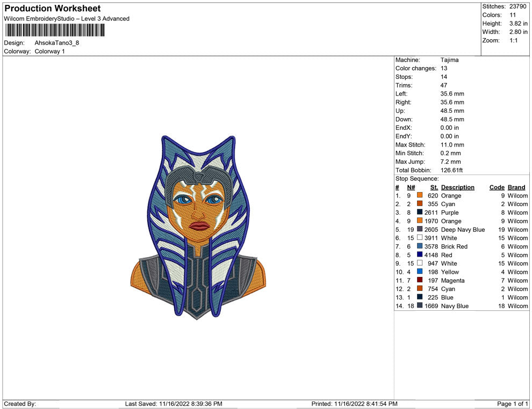Click the white swatch beside 947 White
The height and width of the screenshot is (409, 532).
[420, 263]
